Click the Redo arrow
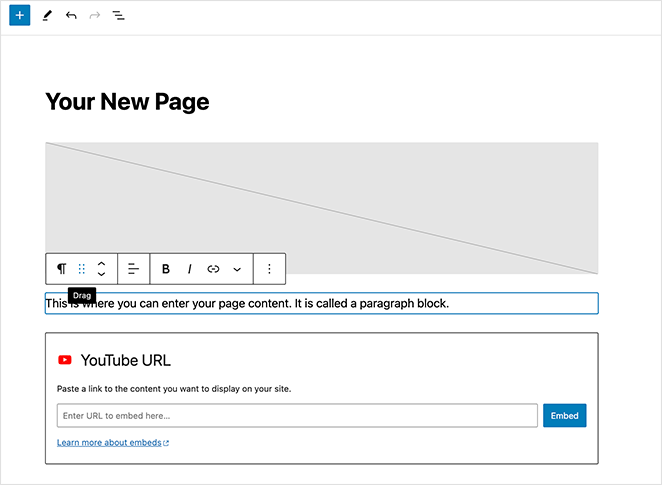The width and height of the screenshot is (662, 485). pyautogui.click(x=95, y=16)
